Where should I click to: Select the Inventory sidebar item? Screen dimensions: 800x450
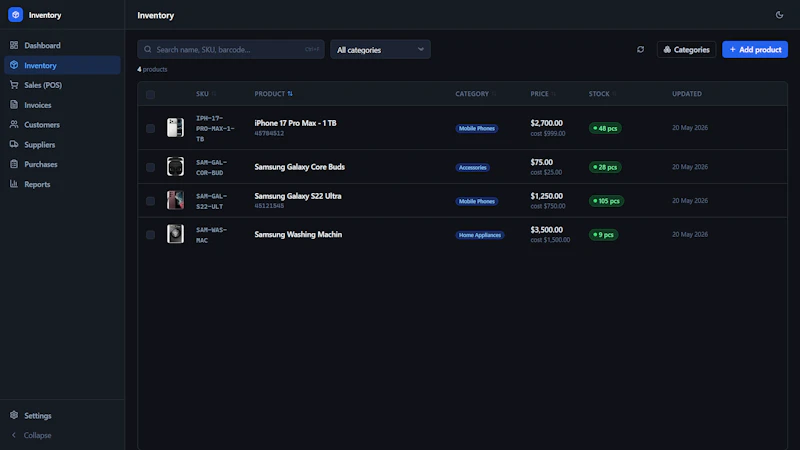tap(62, 65)
